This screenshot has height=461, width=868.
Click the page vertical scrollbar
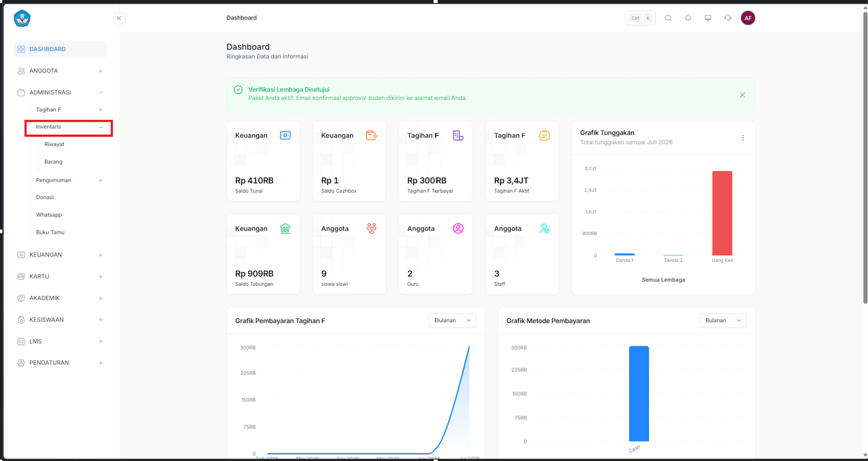pos(865,158)
